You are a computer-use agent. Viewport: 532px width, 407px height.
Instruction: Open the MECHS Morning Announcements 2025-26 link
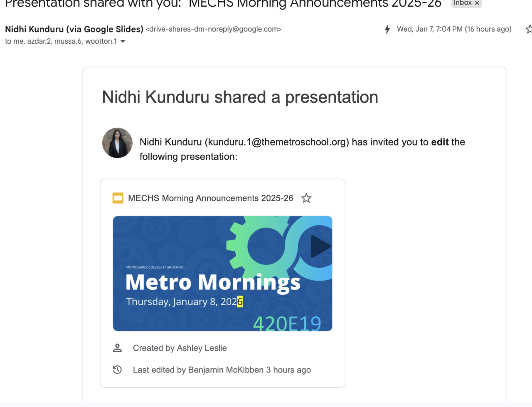click(210, 198)
